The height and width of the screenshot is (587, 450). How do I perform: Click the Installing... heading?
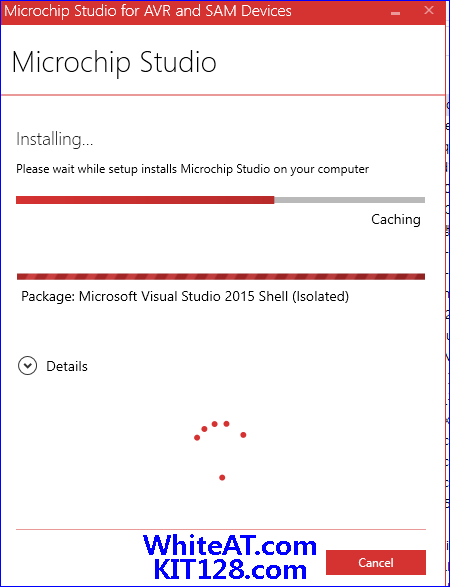pyautogui.click(x=55, y=140)
